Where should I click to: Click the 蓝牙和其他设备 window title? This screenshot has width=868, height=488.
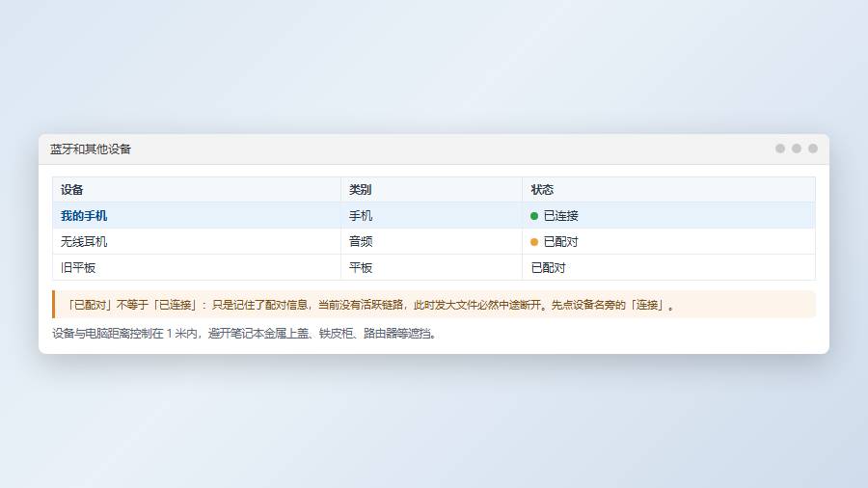91,149
